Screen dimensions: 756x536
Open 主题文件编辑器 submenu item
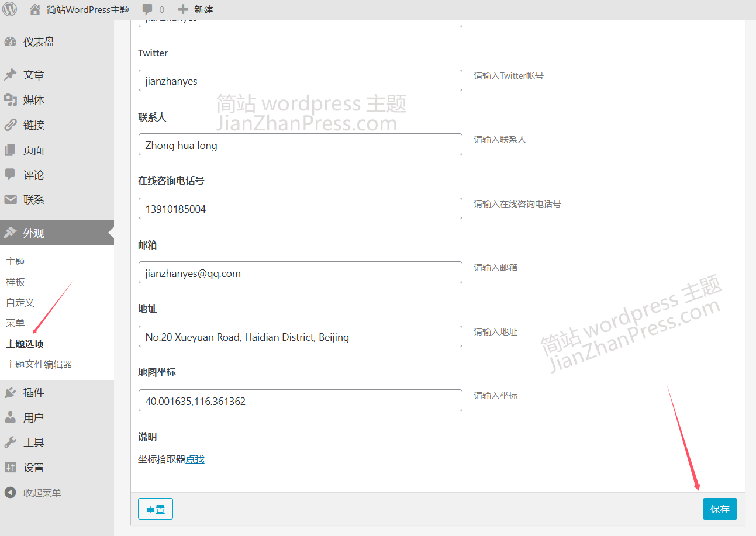(x=39, y=364)
